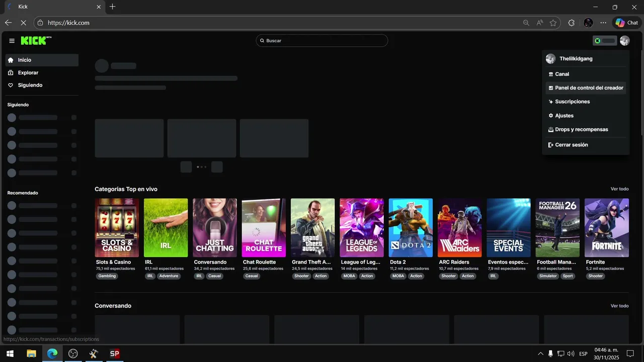Open the browser extensions icon

tap(571, 23)
